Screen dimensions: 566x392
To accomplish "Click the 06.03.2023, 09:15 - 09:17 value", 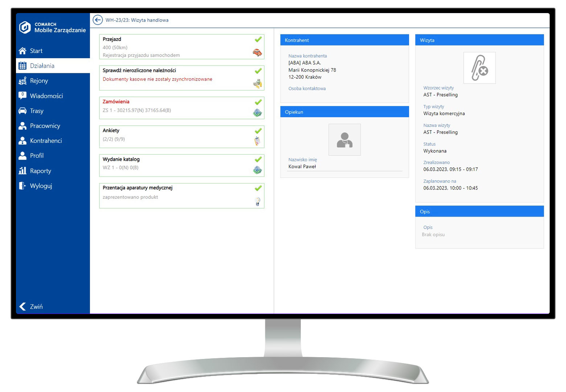I will [x=451, y=170].
